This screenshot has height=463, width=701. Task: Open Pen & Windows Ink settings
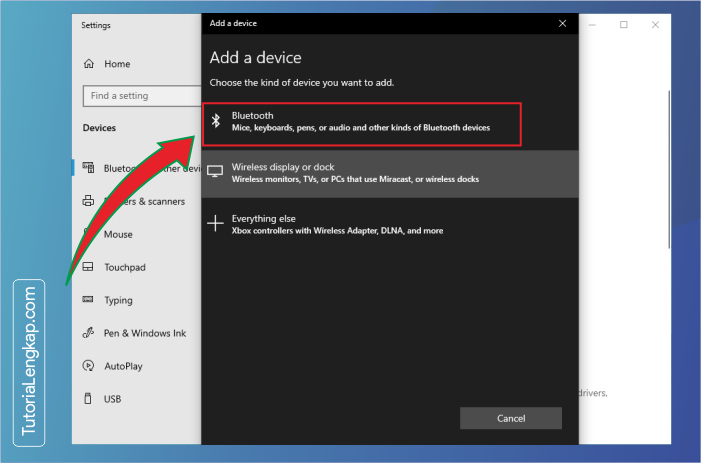point(145,333)
